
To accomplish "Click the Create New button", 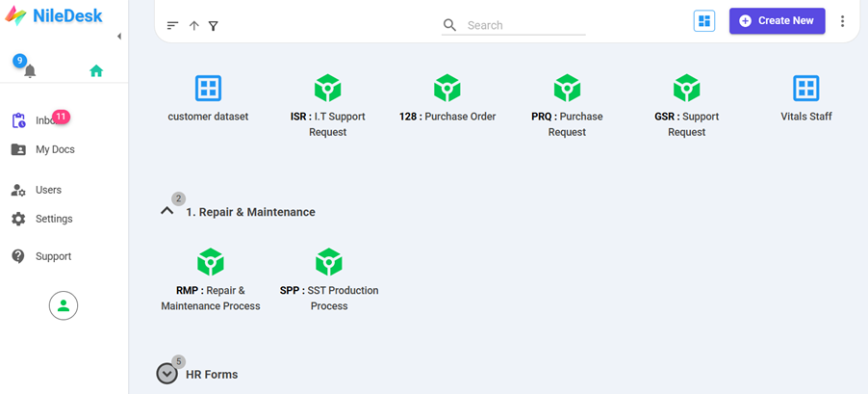I will (x=777, y=21).
